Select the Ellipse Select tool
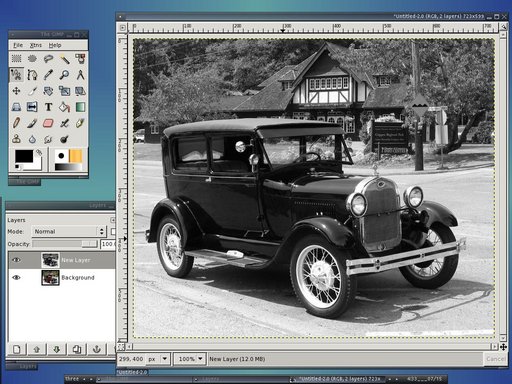512x384 pixels. click(x=32, y=59)
